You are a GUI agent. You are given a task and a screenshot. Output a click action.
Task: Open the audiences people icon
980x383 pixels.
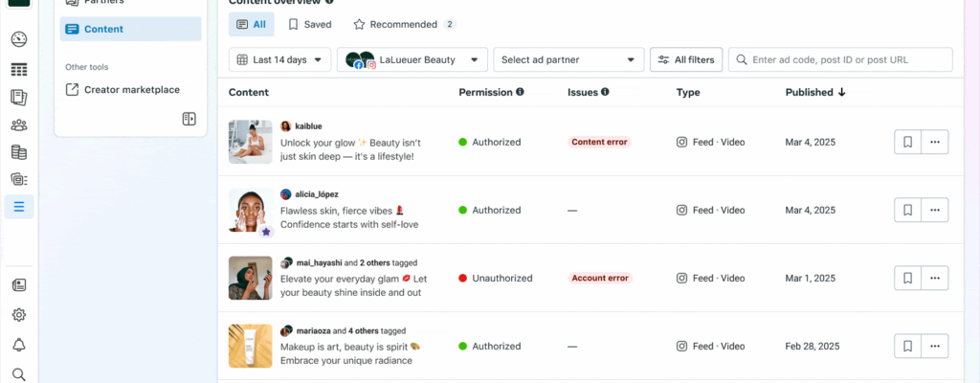click(18, 124)
